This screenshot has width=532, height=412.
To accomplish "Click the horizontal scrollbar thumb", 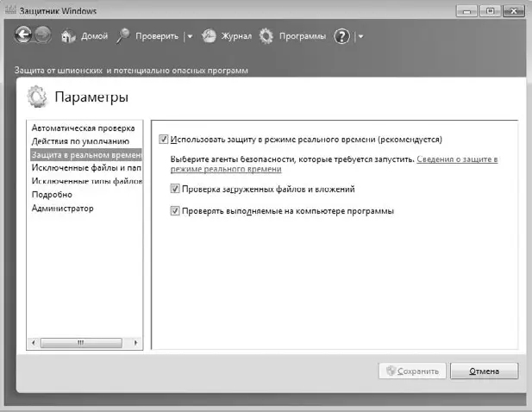I will [81, 342].
